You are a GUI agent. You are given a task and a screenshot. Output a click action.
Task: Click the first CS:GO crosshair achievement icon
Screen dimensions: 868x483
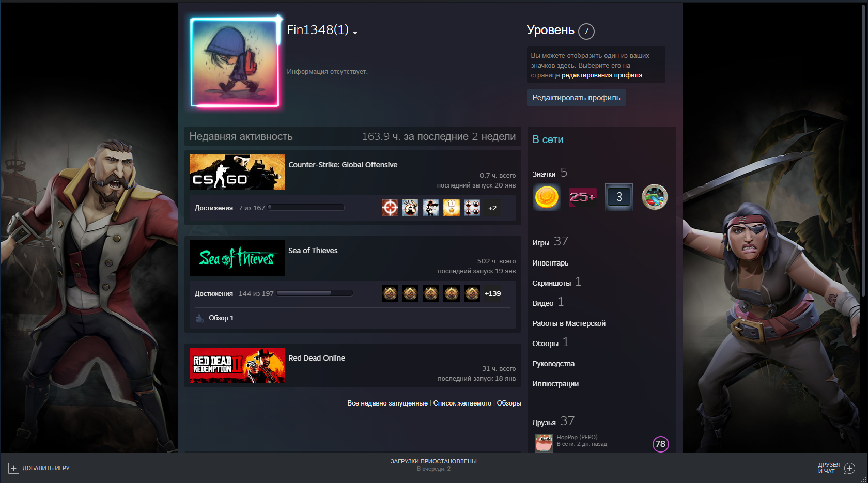coord(390,208)
